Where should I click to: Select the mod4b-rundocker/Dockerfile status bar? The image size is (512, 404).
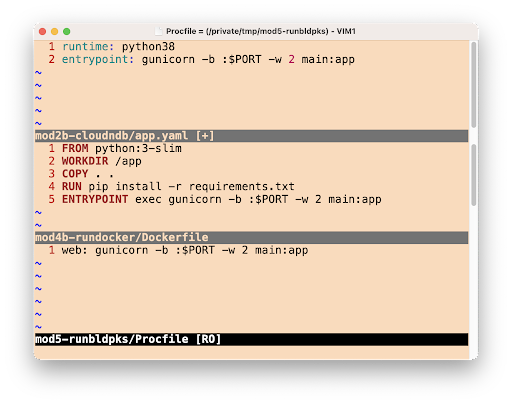(x=251, y=238)
